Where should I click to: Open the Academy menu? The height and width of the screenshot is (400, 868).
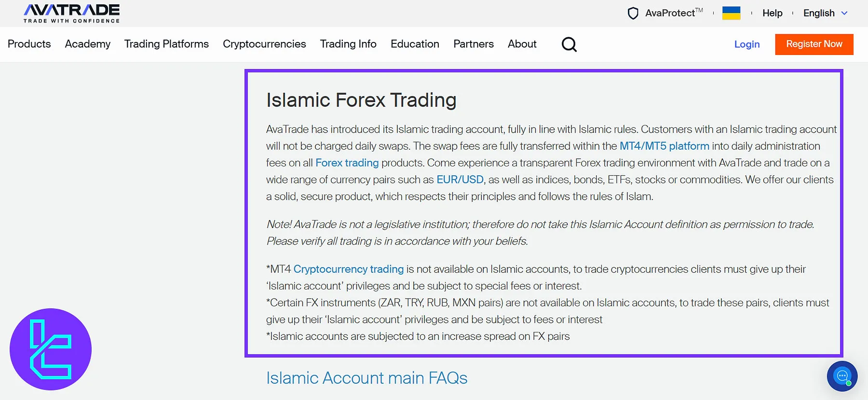point(87,44)
